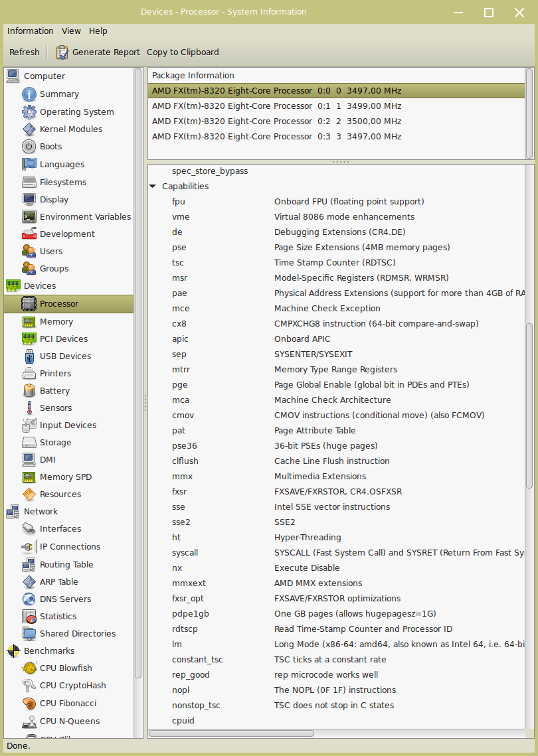The image size is (538, 756).
Task: Run the CPU Blowfish benchmark icon
Action: [29, 668]
